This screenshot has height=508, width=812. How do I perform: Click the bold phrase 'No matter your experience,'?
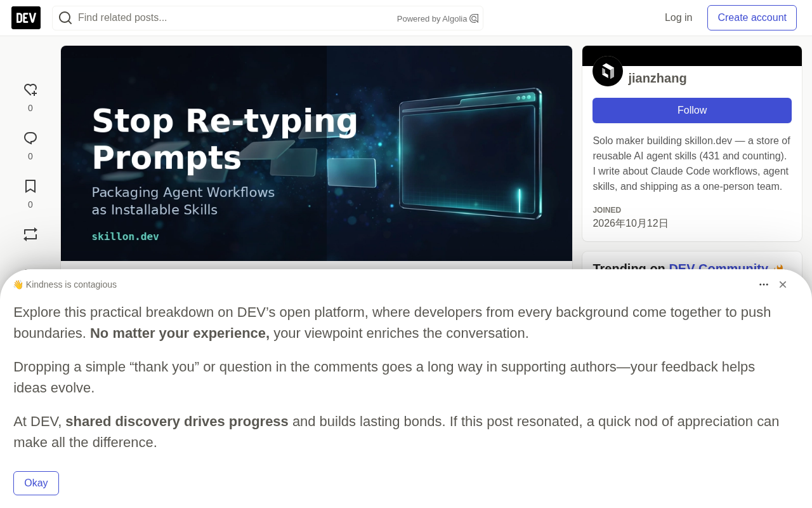180,333
